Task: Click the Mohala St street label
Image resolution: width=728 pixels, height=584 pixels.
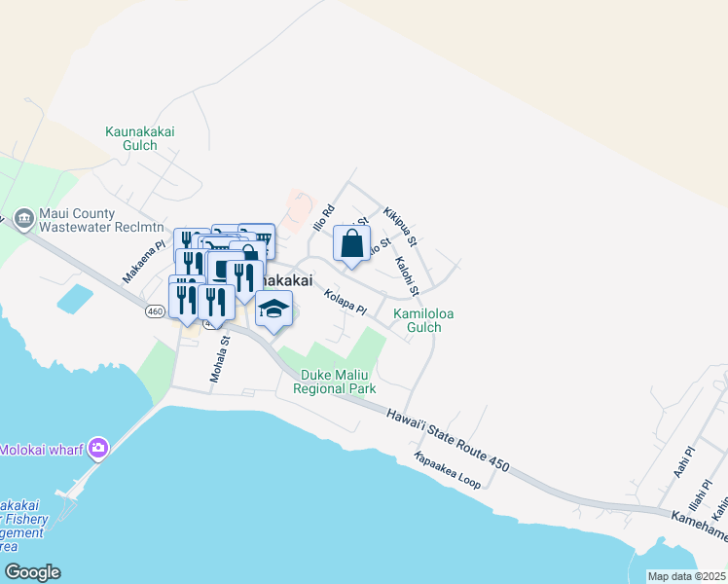Action: [220, 359]
